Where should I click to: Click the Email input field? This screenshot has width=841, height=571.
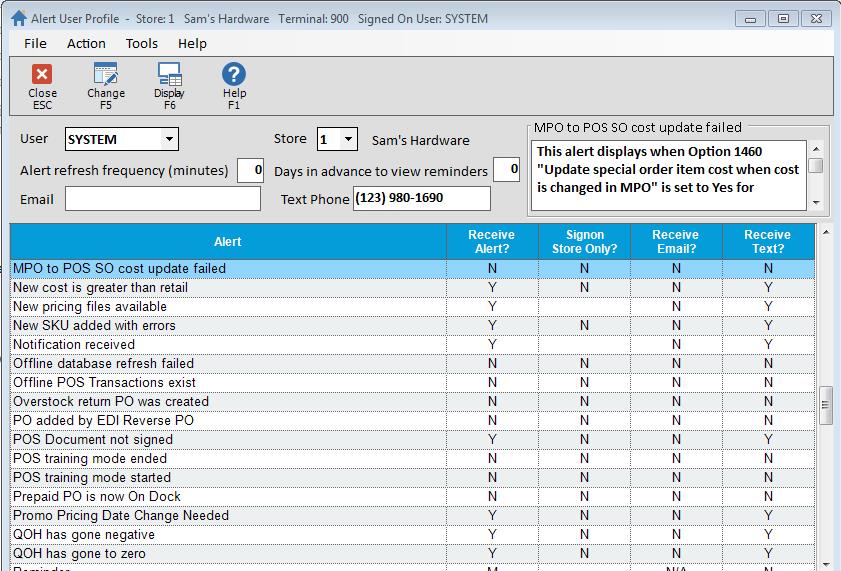pos(162,199)
